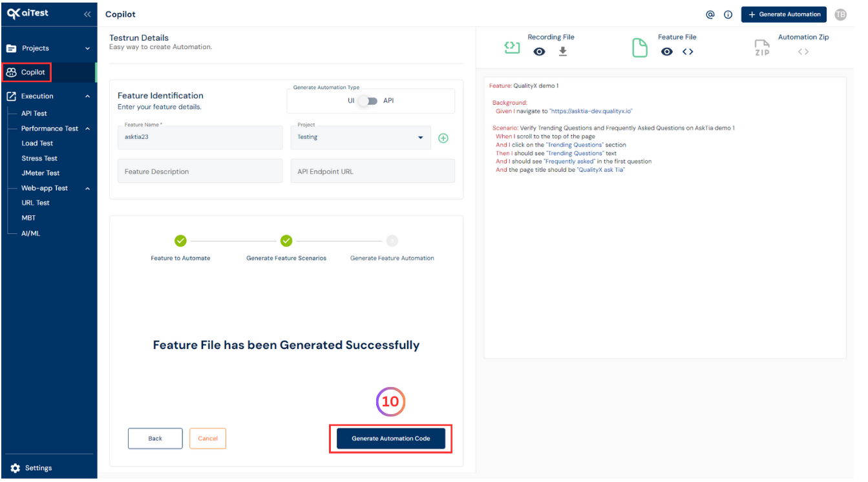This screenshot has width=868, height=482.
Task: Toggle Recording File eye preview
Action: tap(539, 52)
